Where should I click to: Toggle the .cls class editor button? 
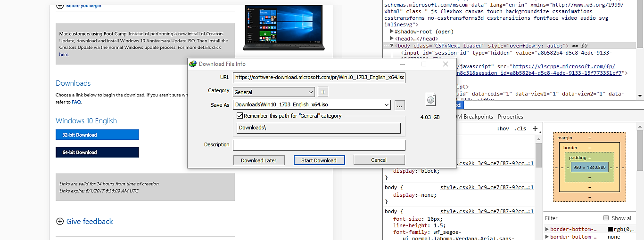[520, 128]
